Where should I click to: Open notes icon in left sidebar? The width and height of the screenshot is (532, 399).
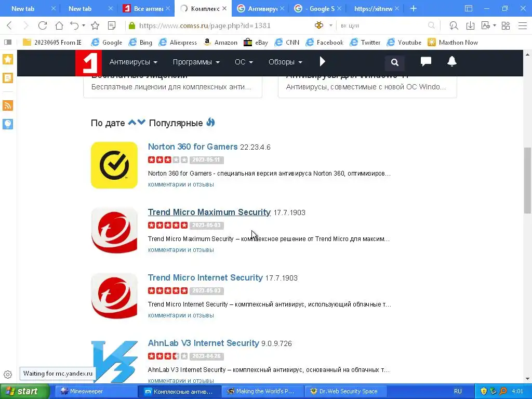pos(8,78)
